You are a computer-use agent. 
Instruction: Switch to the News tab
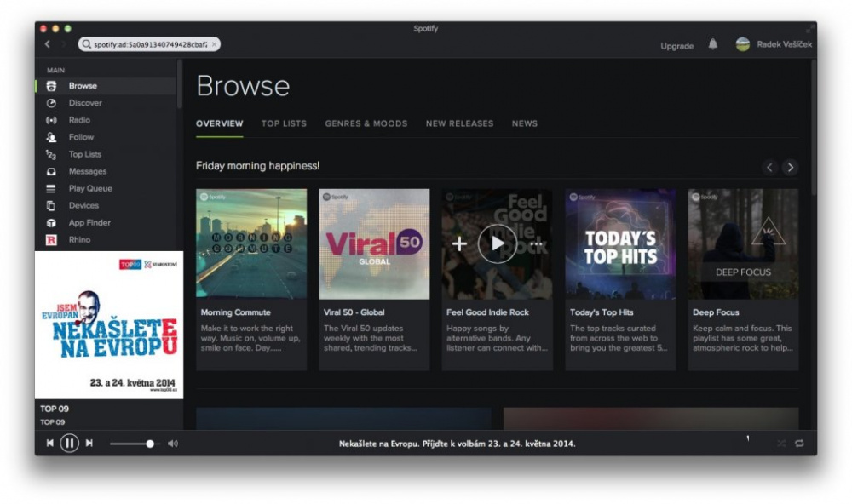click(x=524, y=123)
